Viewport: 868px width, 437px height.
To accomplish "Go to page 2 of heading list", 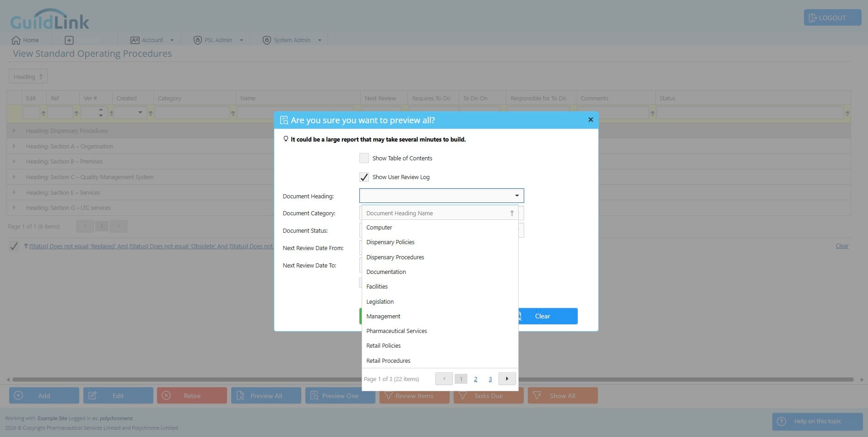I will (476, 379).
